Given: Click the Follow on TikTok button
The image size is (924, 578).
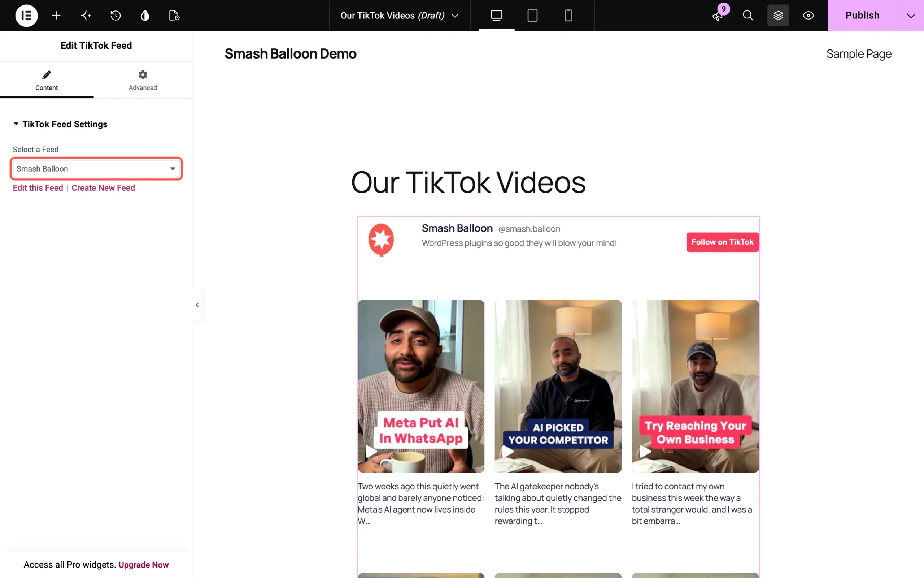Looking at the screenshot, I should pyautogui.click(x=722, y=242).
